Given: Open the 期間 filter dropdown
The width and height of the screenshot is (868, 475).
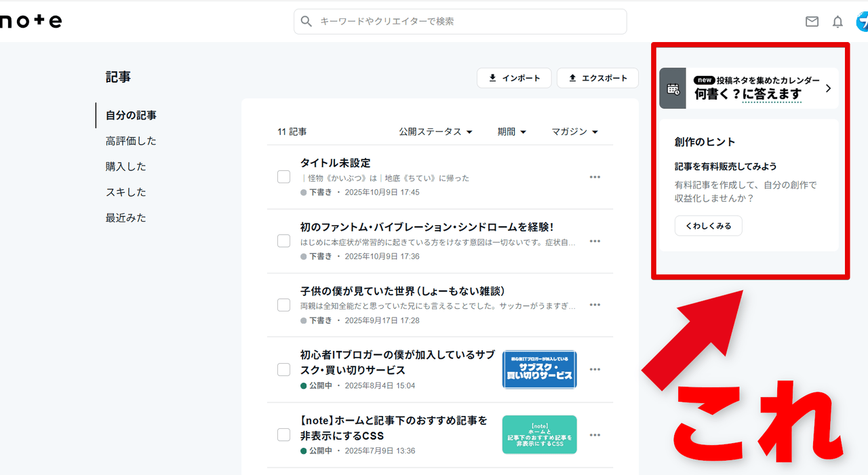Looking at the screenshot, I should (511, 132).
